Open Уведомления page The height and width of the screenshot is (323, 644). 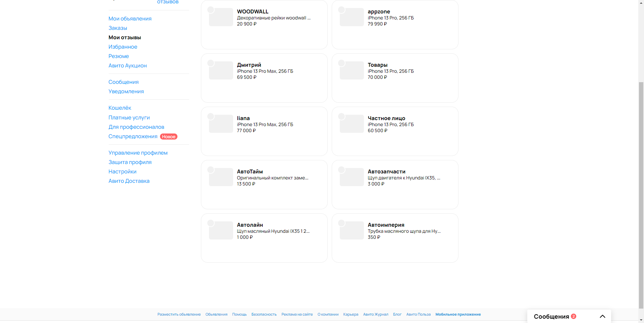tap(126, 91)
